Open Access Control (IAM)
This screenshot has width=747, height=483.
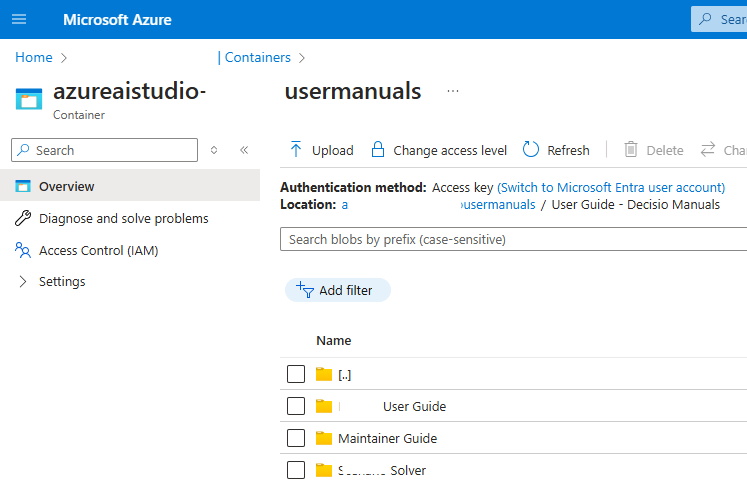pos(98,250)
